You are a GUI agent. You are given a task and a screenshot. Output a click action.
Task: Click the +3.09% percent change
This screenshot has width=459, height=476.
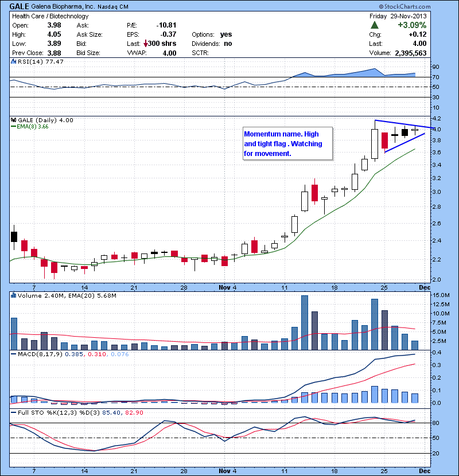click(412, 25)
